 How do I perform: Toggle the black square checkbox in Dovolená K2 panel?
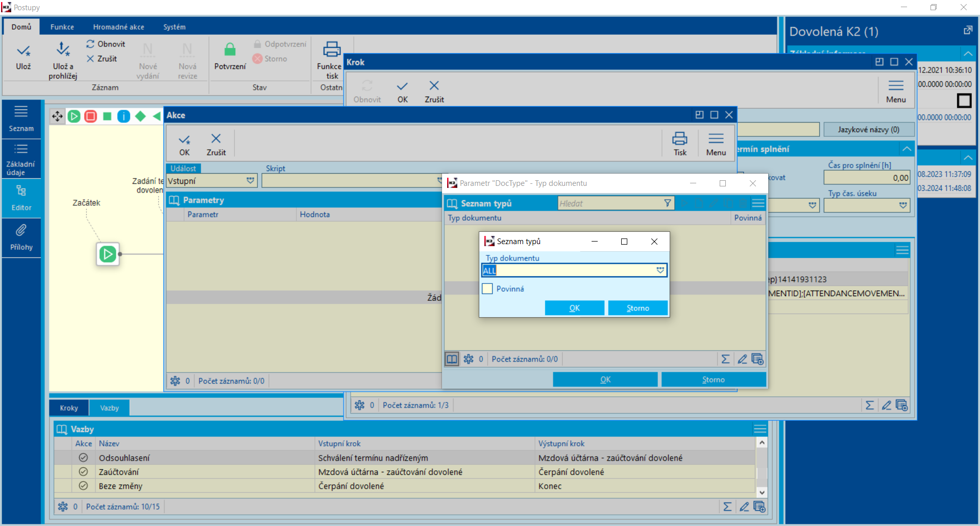click(x=964, y=101)
